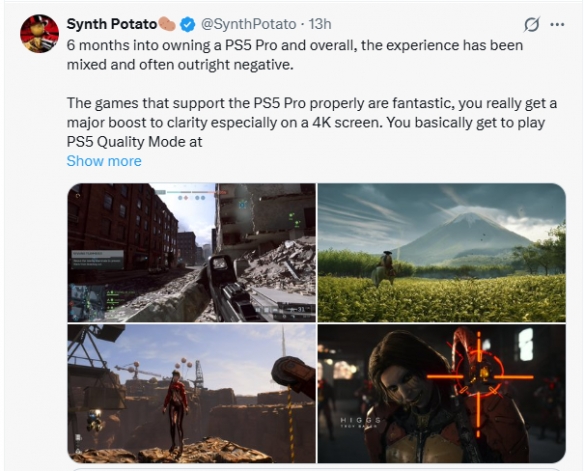
Task: Click the Grok explain-post icon
Action: click(x=531, y=25)
